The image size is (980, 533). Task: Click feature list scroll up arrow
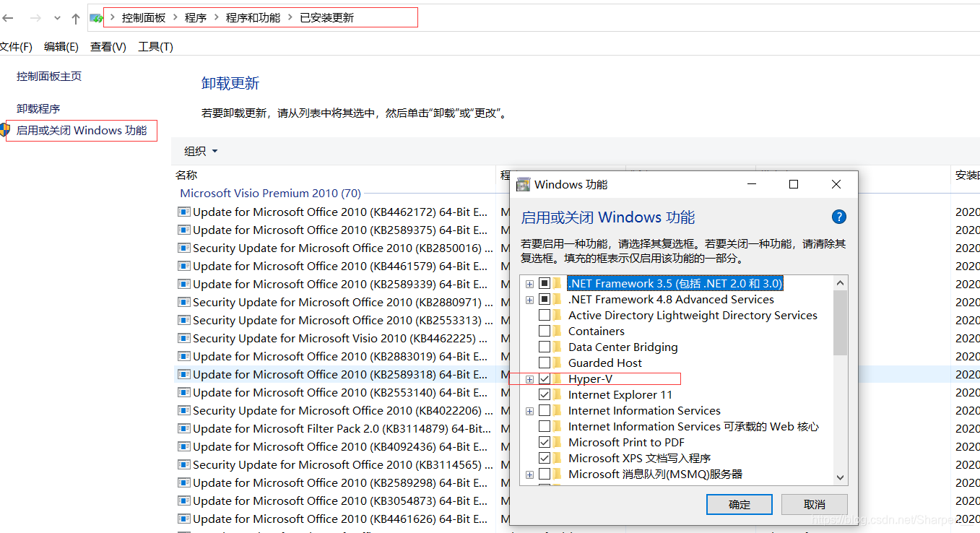[x=840, y=283]
